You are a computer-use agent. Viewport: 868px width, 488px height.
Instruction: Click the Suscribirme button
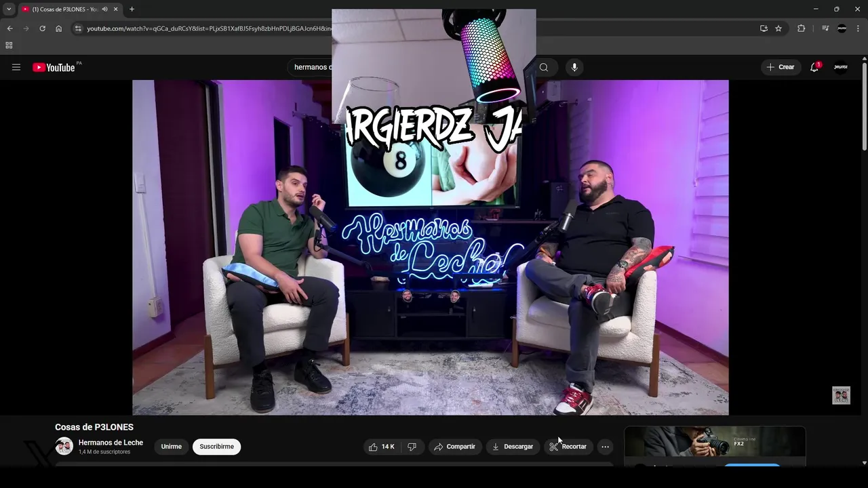pyautogui.click(x=216, y=447)
